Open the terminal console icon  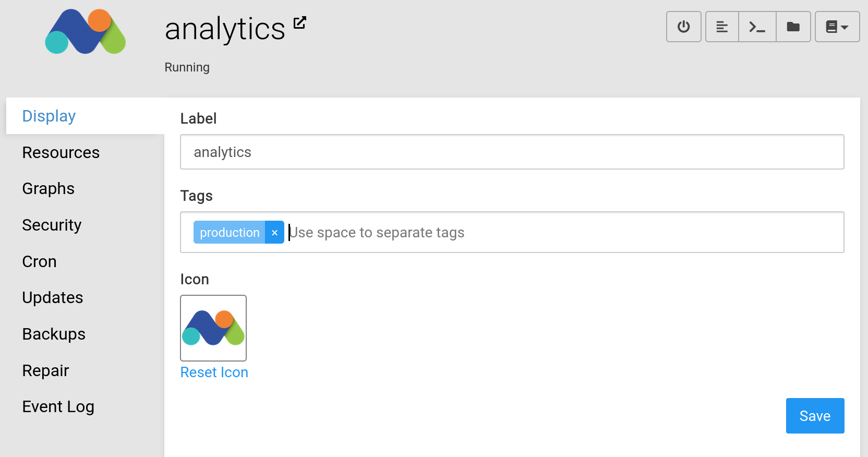757,27
